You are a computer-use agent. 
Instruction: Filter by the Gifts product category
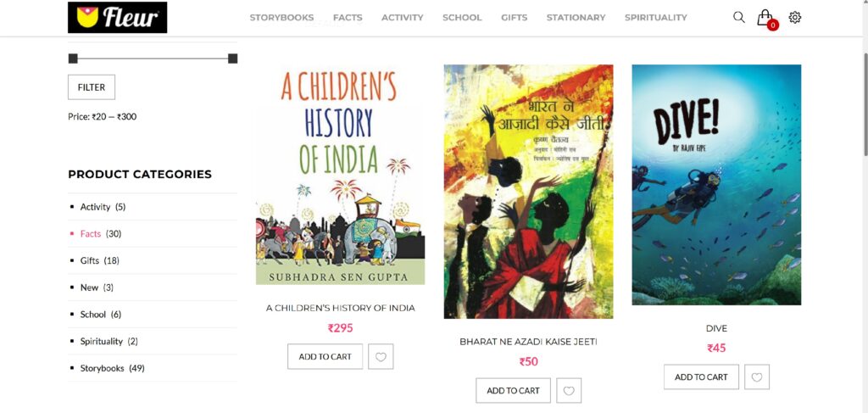click(x=90, y=260)
